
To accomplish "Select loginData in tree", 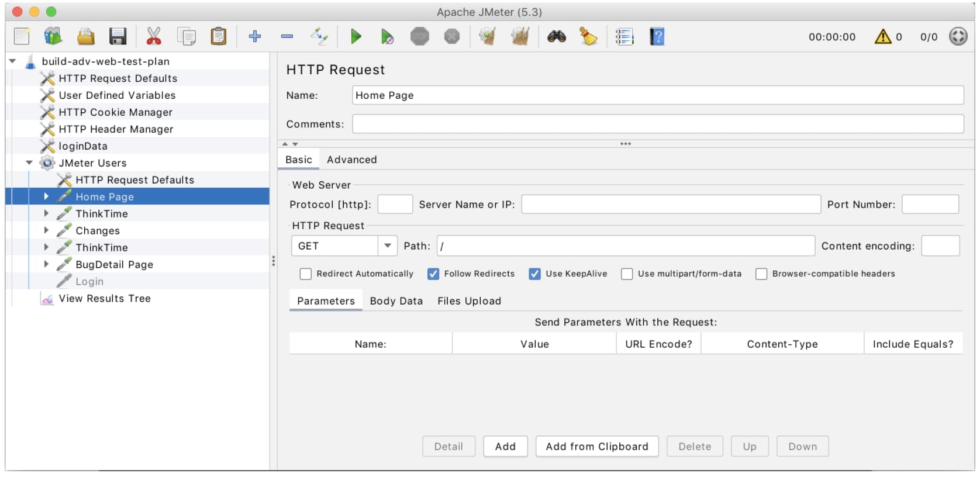I will tap(82, 146).
